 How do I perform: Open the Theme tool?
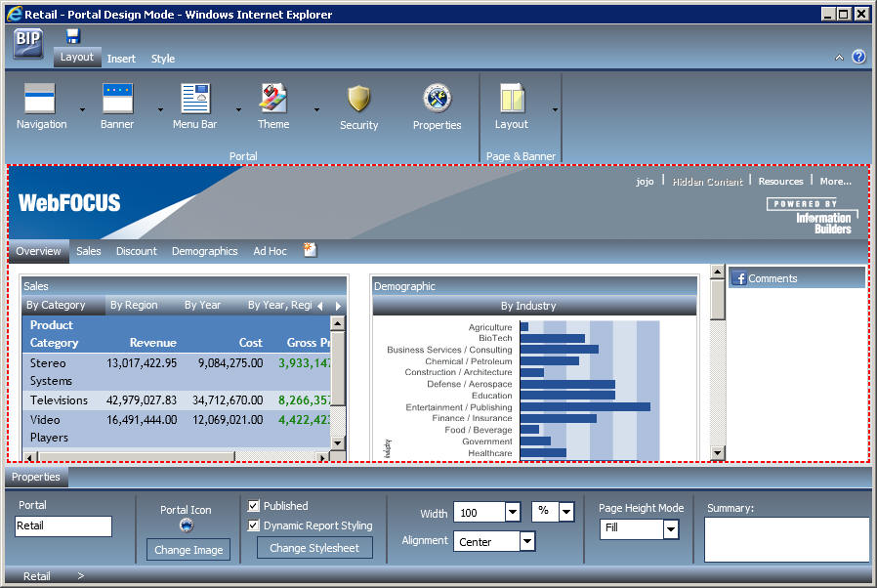273,106
